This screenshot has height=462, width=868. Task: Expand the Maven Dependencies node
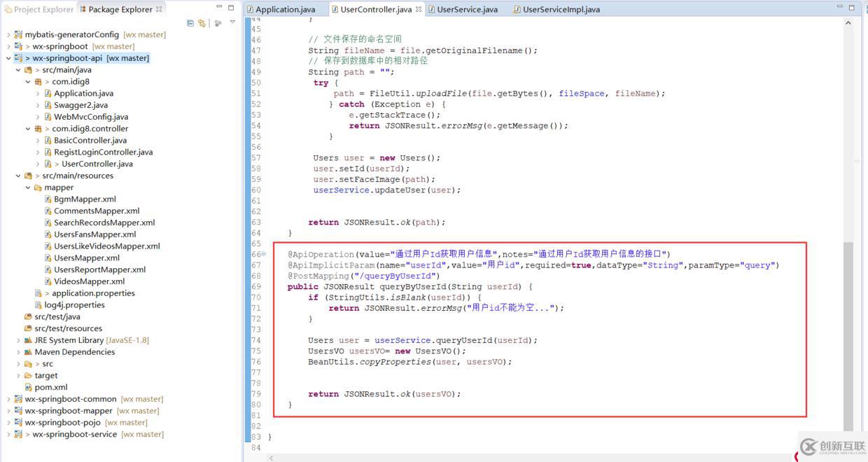[x=18, y=352]
